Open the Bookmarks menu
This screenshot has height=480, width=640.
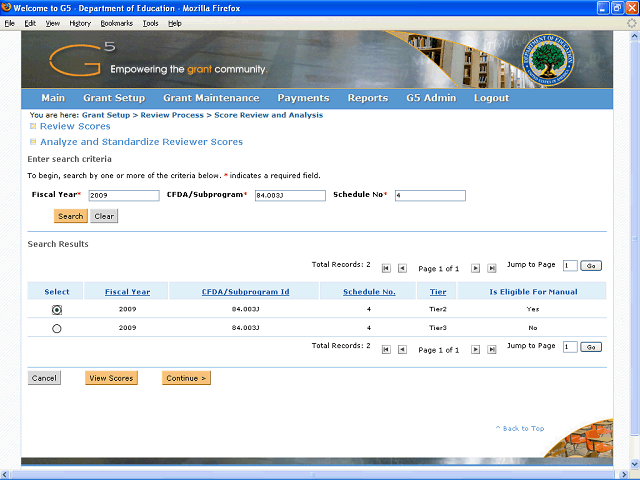point(117,23)
